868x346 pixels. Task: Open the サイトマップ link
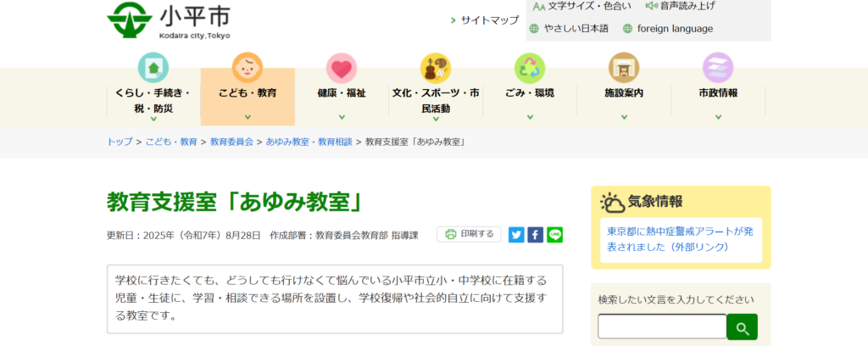tap(485, 20)
